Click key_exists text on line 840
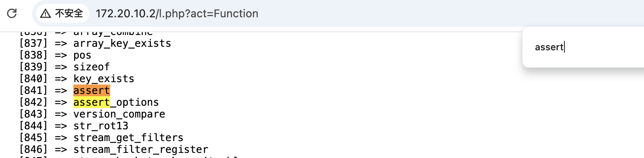Image resolution: width=644 pixels, height=158 pixels. click(104, 79)
